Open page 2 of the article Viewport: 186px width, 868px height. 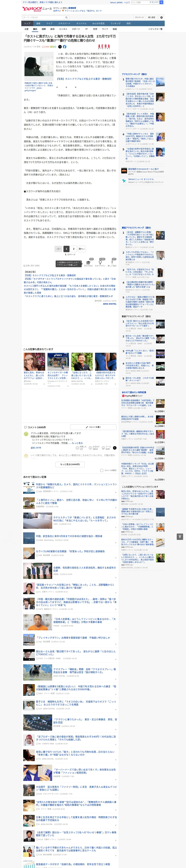coord(74,249)
